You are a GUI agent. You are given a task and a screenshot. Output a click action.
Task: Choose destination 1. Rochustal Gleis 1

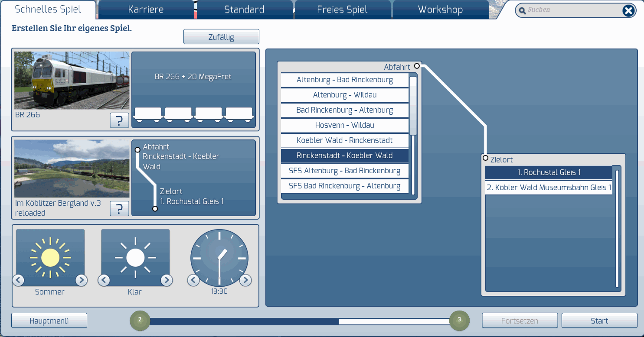[549, 172]
